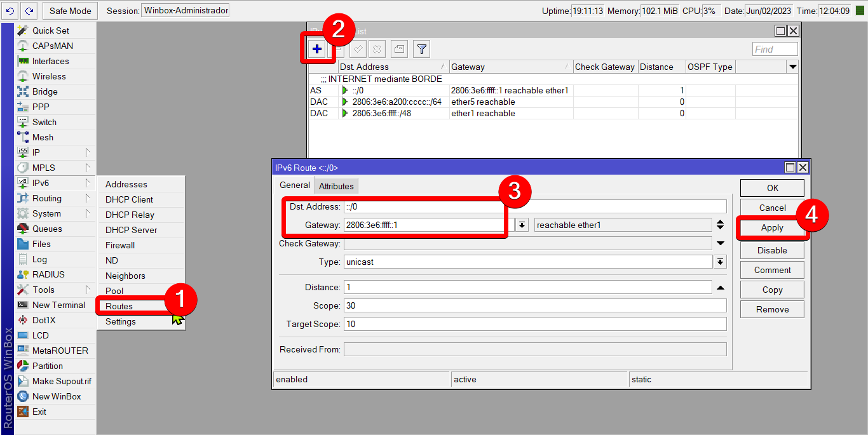Toggle Safe Mode on
This screenshot has width=868, height=435.
(x=69, y=10)
